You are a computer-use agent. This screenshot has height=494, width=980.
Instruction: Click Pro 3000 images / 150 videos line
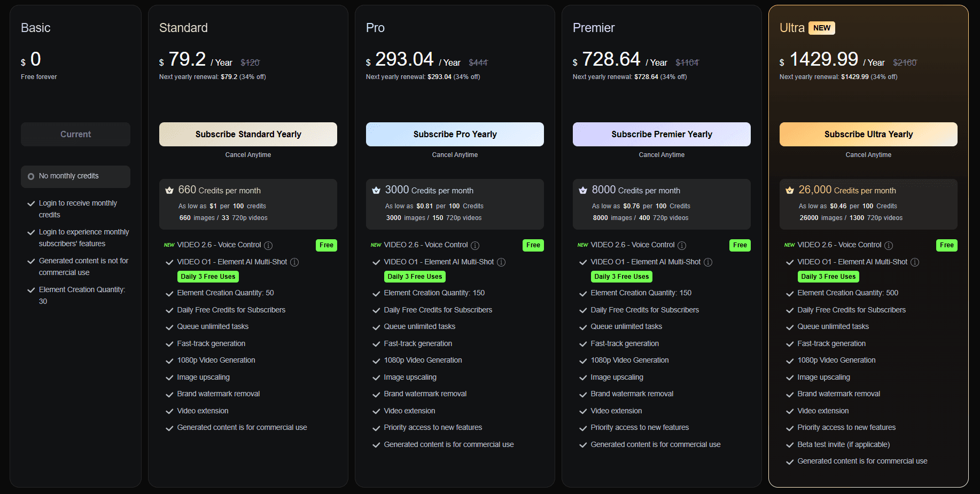click(434, 218)
